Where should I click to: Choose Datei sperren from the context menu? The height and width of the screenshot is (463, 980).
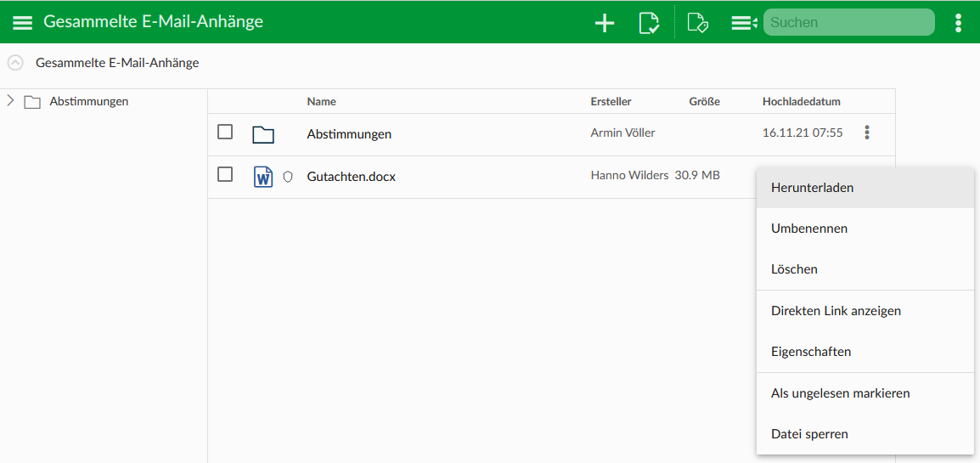point(865,434)
